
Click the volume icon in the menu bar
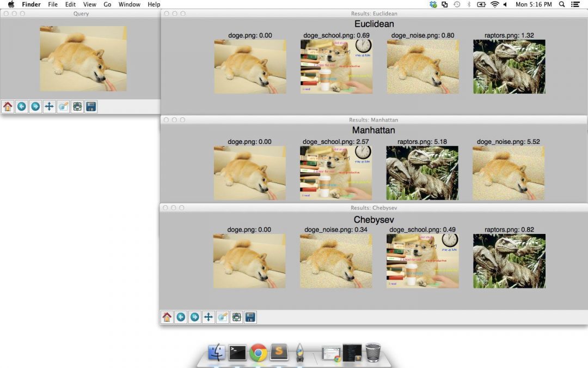505,4
